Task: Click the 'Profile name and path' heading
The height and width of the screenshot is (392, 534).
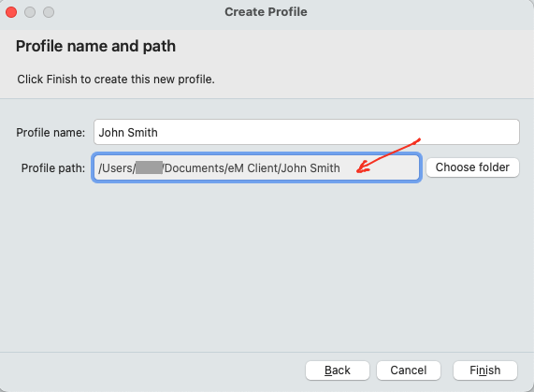Action: 95,46
